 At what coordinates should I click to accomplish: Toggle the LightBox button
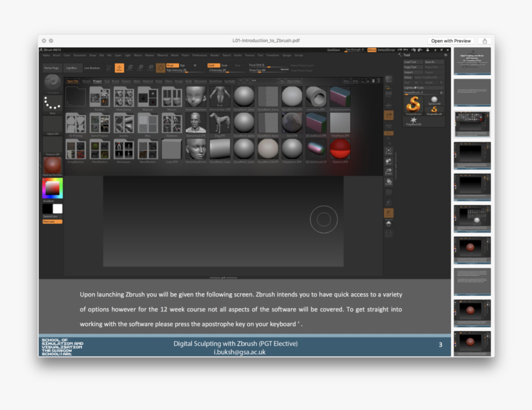coord(72,68)
